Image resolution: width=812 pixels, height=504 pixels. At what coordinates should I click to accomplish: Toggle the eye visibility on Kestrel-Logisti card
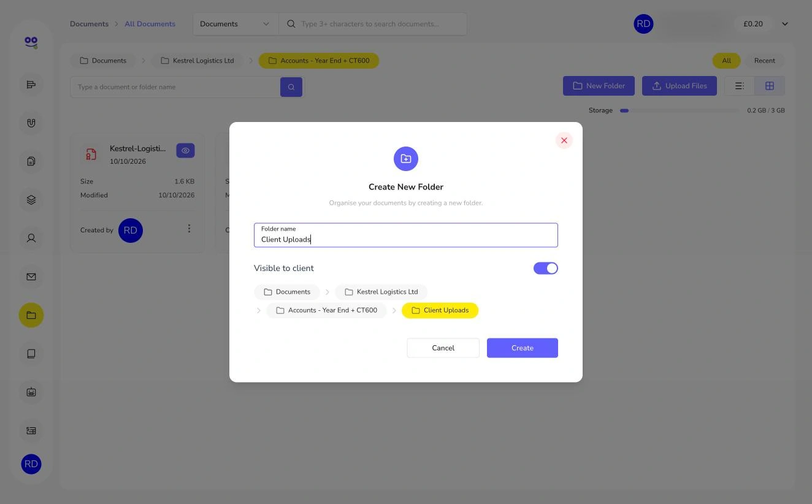click(x=185, y=150)
